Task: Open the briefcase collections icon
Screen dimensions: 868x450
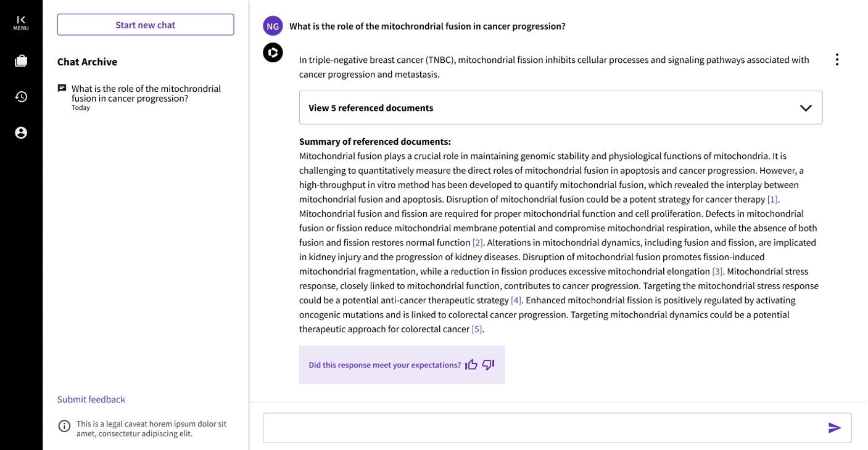Action: pos(21,60)
